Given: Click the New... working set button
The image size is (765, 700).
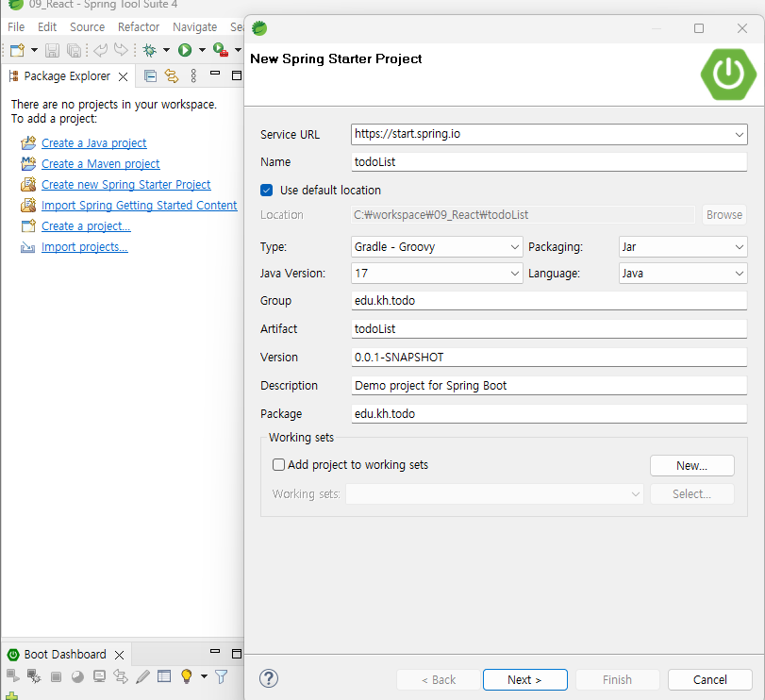Looking at the screenshot, I should pos(691,465).
